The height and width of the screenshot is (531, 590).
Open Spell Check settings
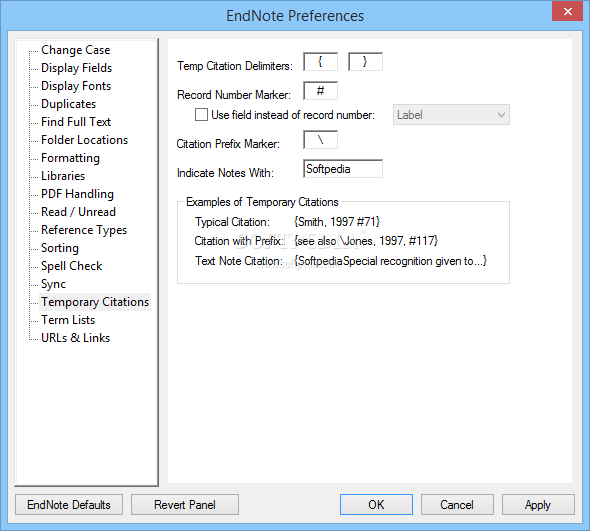point(71,266)
